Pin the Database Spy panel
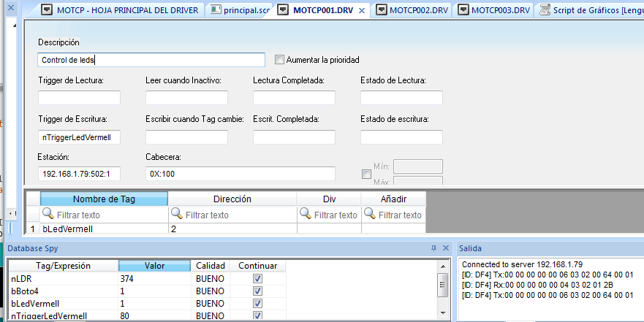This screenshot has height=322, width=644. 433,248
